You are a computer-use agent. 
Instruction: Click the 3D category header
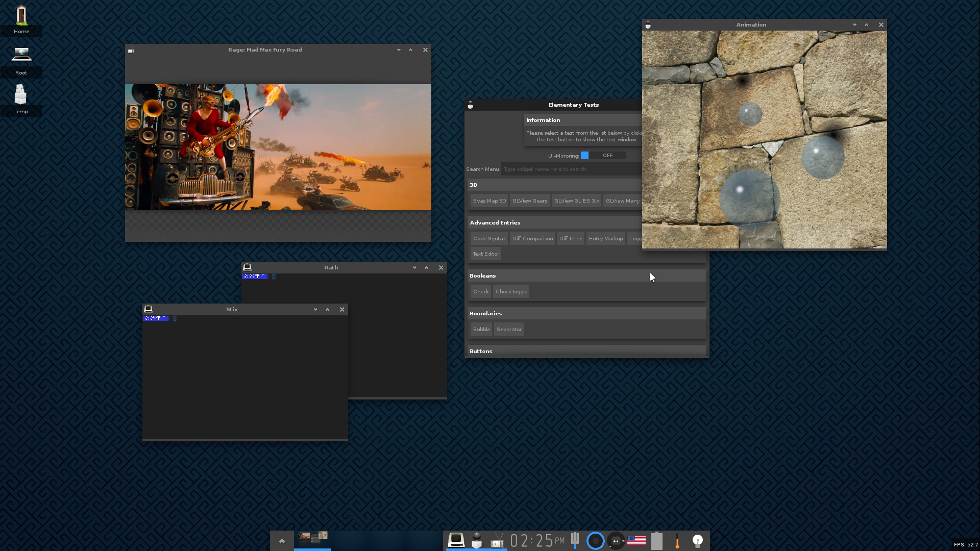[x=555, y=185]
